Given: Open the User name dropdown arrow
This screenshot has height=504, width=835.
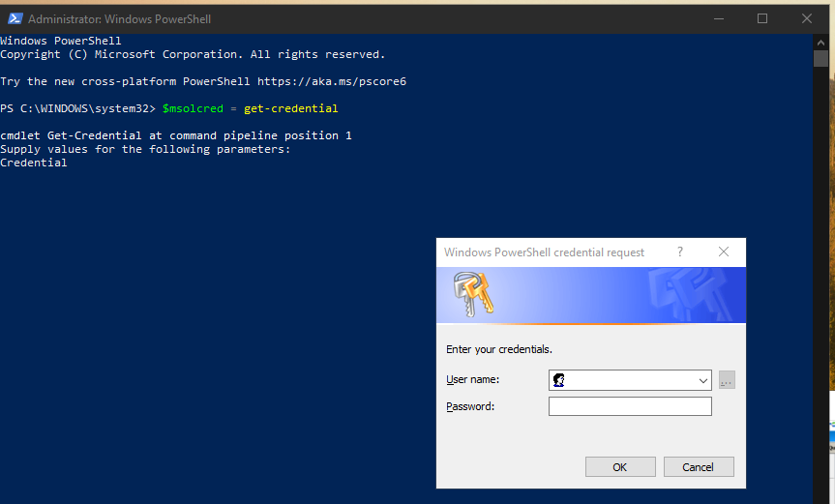Looking at the screenshot, I should (x=703, y=380).
